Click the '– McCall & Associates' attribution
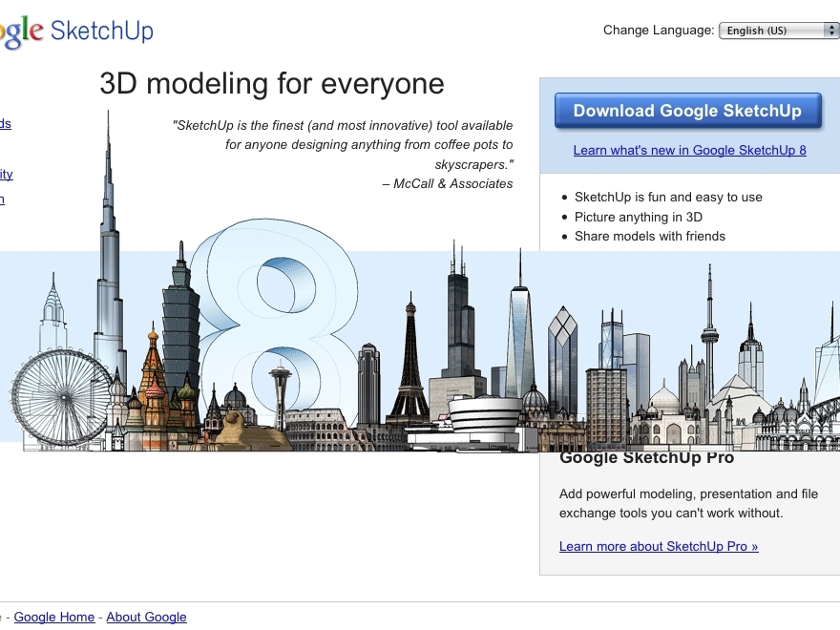 [448, 183]
